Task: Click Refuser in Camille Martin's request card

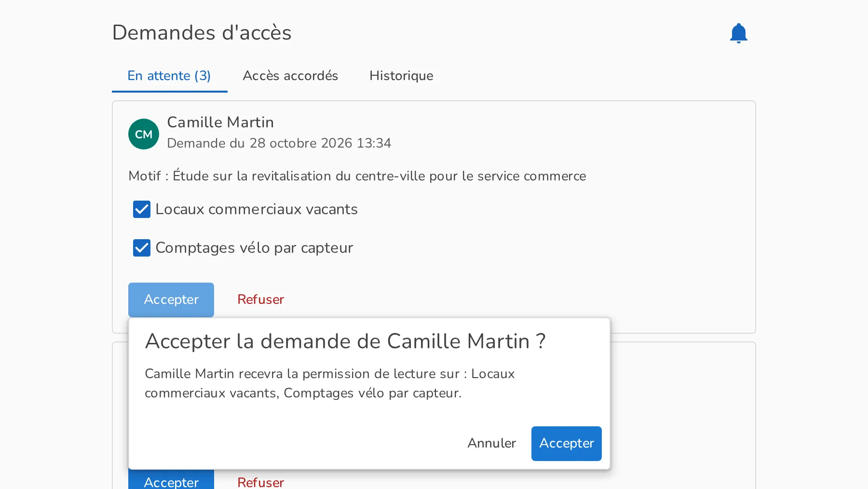Action: pyautogui.click(x=260, y=299)
